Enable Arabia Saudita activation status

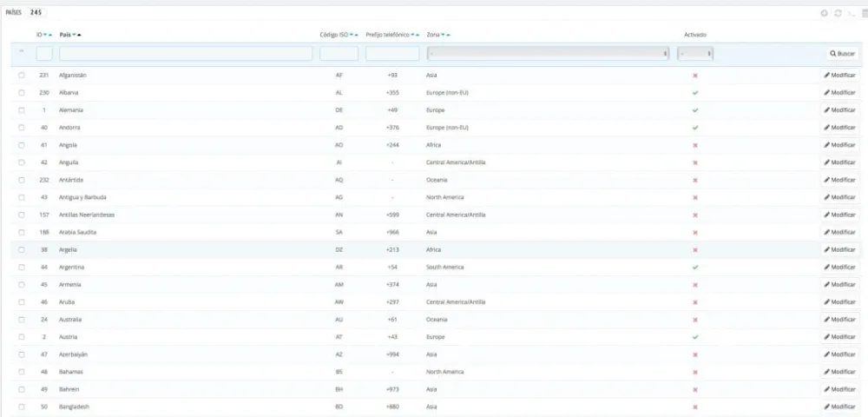(695, 232)
